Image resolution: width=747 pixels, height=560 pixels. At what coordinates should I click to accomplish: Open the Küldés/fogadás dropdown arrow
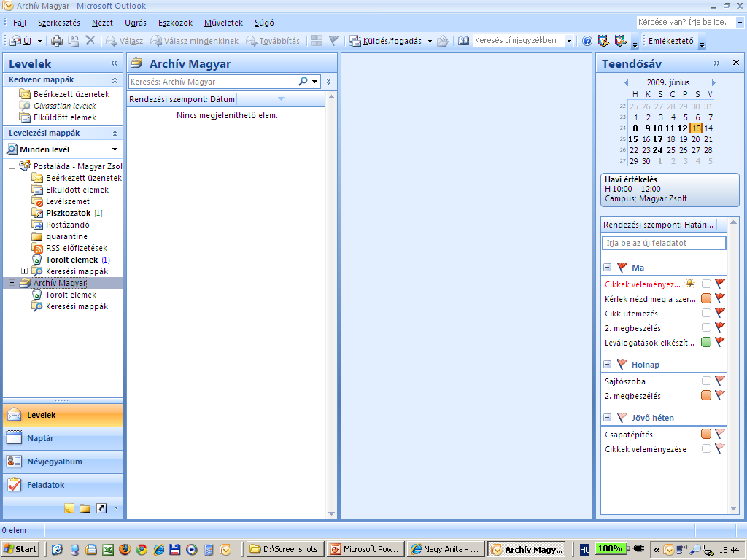coord(430,41)
